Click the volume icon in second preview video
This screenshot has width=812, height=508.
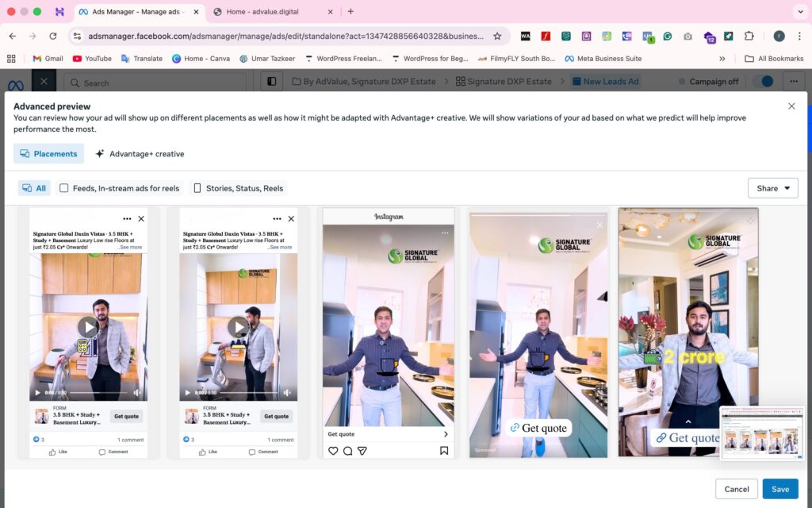click(286, 393)
